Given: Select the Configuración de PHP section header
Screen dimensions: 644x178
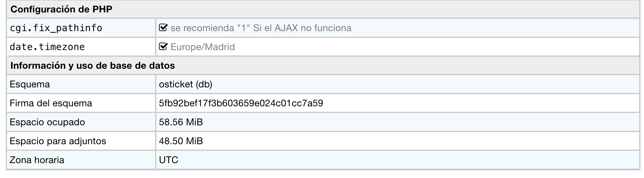Looking at the screenshot, I should [61, 9].
